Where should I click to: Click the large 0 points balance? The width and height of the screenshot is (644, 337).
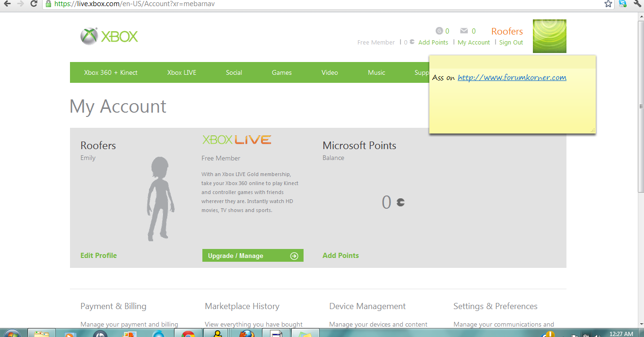point(386,202)
